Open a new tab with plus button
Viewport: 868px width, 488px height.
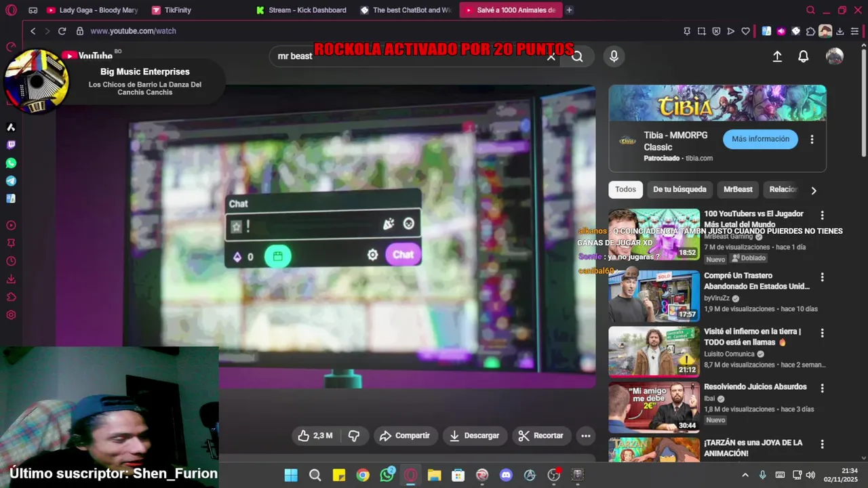click(569, 10)
